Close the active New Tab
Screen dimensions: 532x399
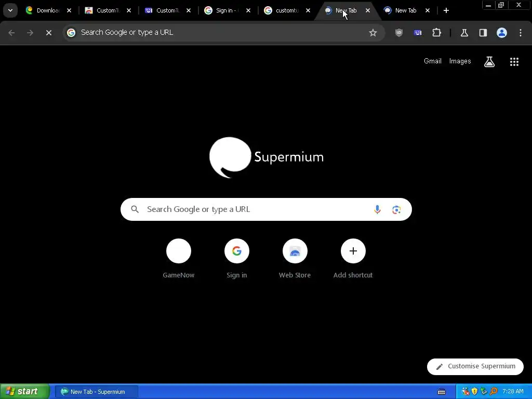(368, 10)
